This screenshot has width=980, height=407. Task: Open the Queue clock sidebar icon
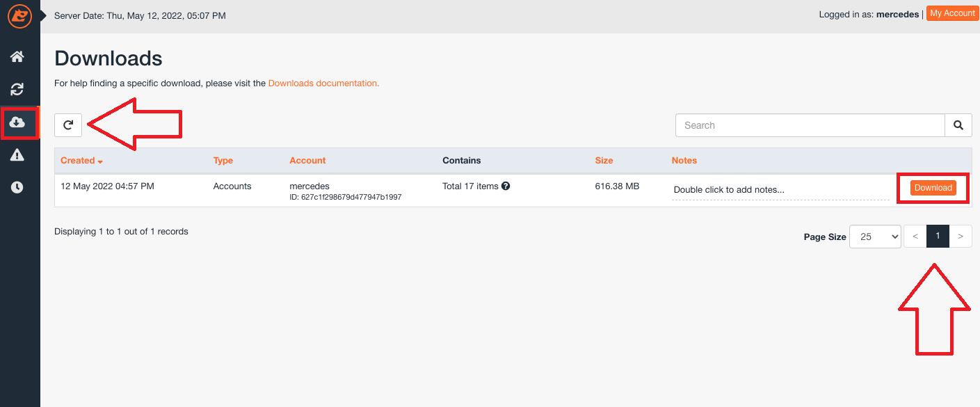(x=17, y=187)
